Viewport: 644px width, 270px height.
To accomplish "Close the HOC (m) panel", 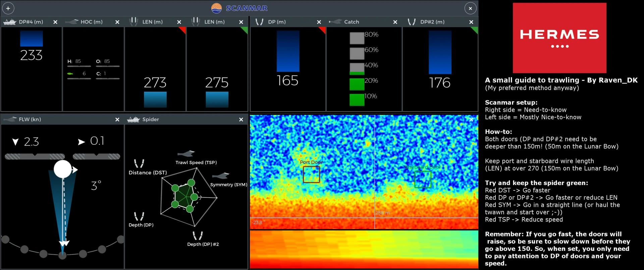I will coord(117,22).
